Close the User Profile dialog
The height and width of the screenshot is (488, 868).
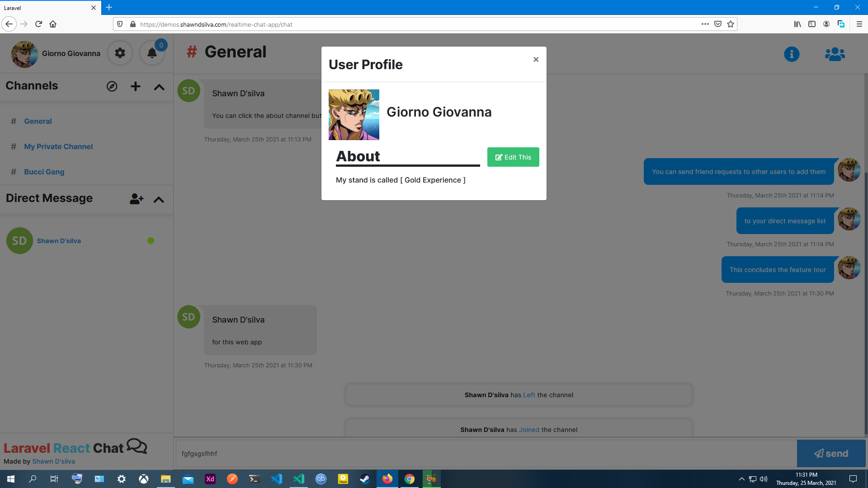tap(536, 60)
